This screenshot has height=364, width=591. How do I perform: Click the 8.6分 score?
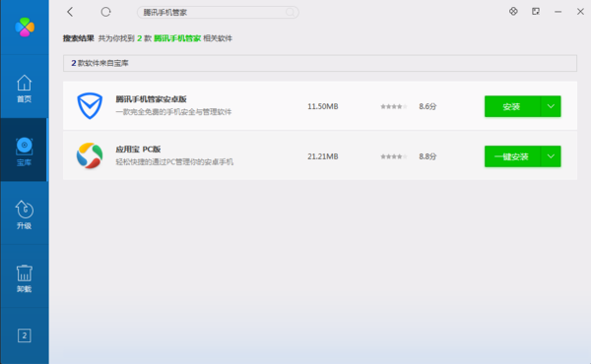pos(427,106)
